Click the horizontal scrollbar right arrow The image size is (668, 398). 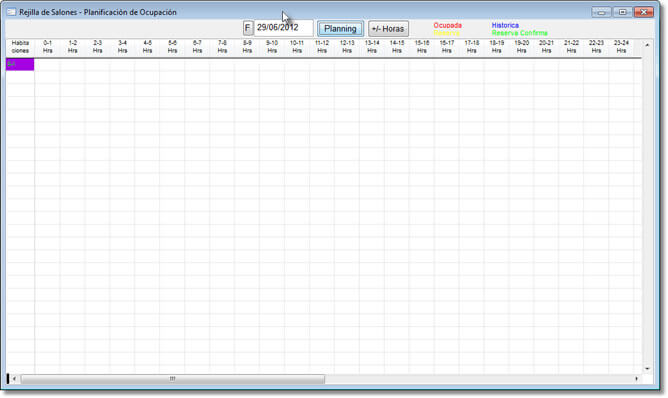pyautogui.click(x=637, y=378)
